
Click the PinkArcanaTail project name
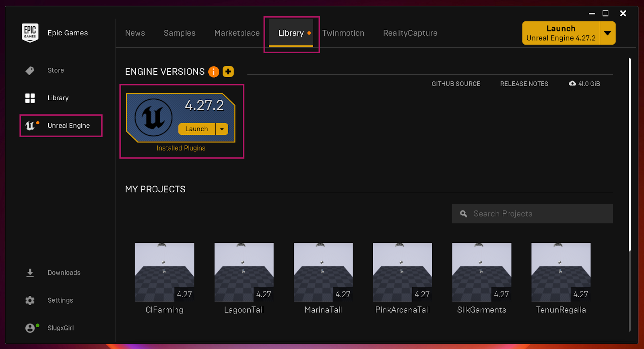(402, 310)
